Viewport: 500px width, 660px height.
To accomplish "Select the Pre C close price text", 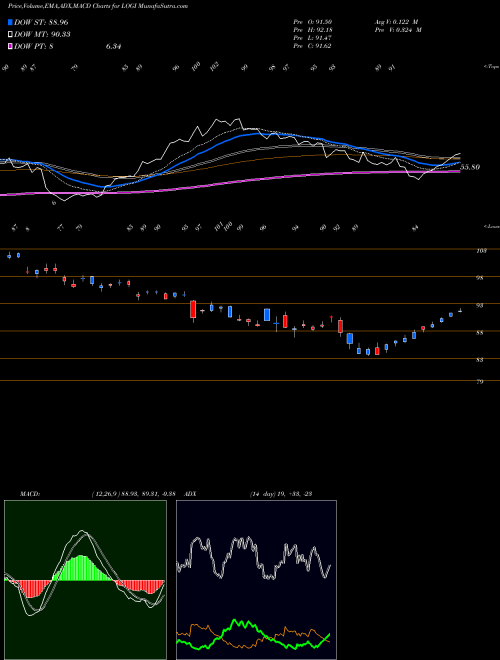I will [313, 46].
